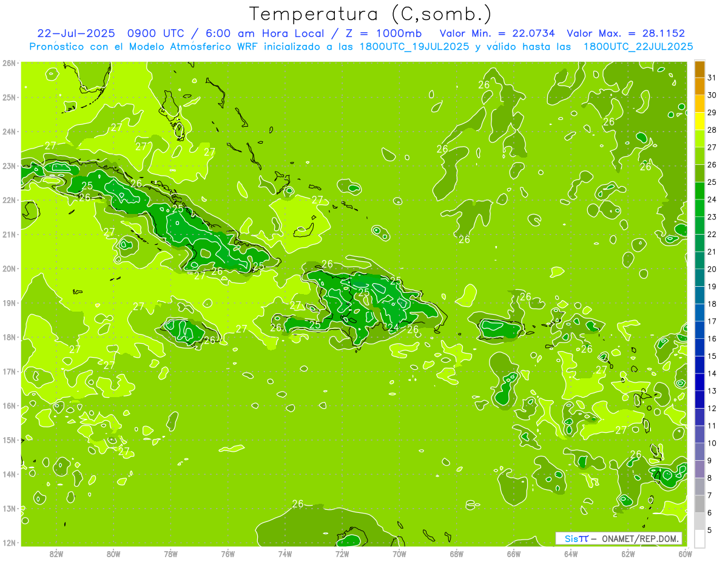Click the '17N' latitude axis label
The image size is (728, 562).
[8, 371]
